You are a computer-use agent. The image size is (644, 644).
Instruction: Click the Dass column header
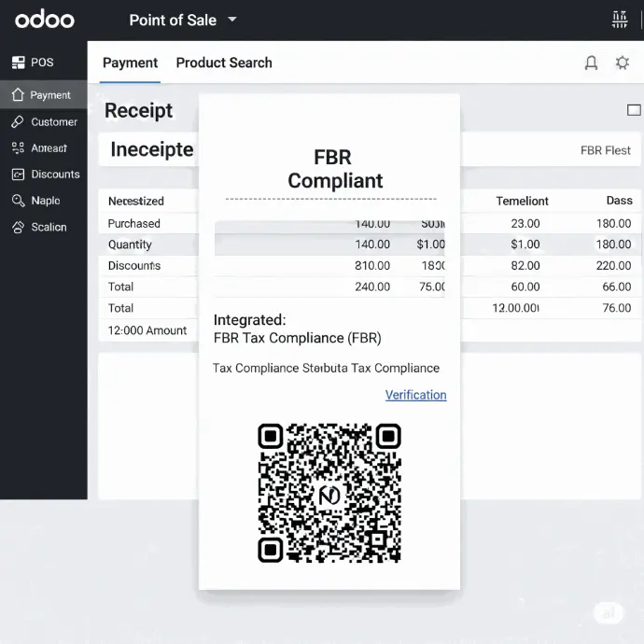(620, 201)
